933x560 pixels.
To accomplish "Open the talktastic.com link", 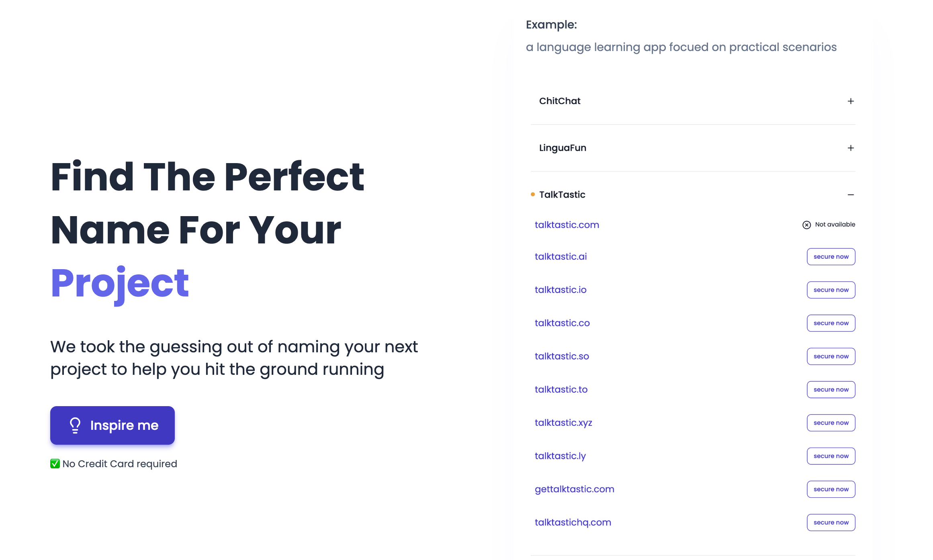I will pyautogui.click(x=567, y=225).
